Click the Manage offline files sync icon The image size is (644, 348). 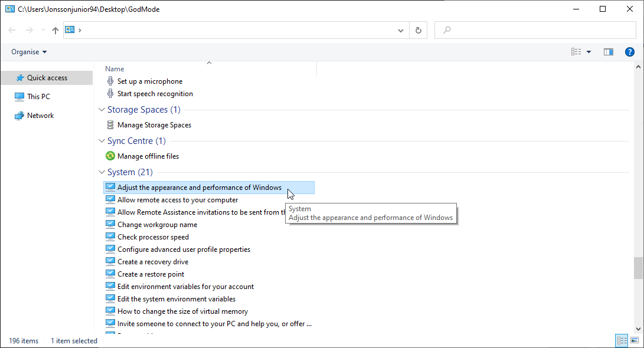pyautogui.click(x=110, y=156)
